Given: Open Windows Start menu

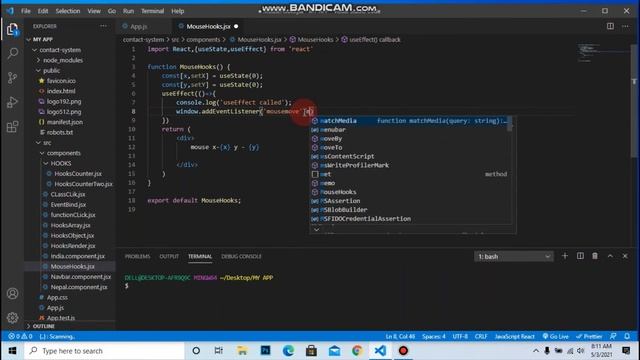Looking at the screenshot, I should point(12,351).
